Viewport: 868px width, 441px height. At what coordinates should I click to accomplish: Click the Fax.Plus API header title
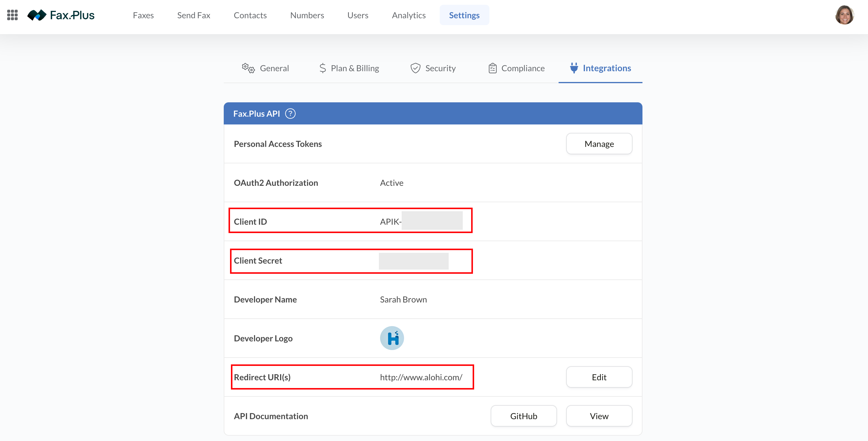(256, 114)
